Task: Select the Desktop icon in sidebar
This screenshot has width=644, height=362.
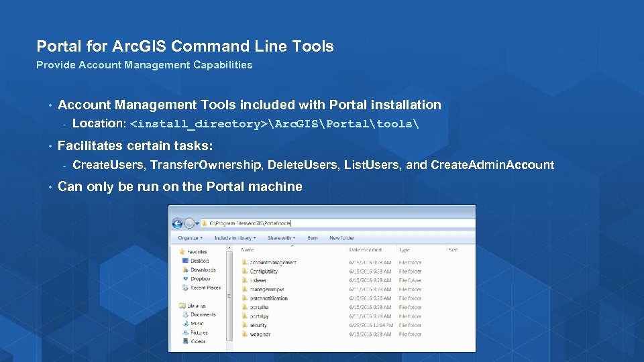Action: coord(185,261)
